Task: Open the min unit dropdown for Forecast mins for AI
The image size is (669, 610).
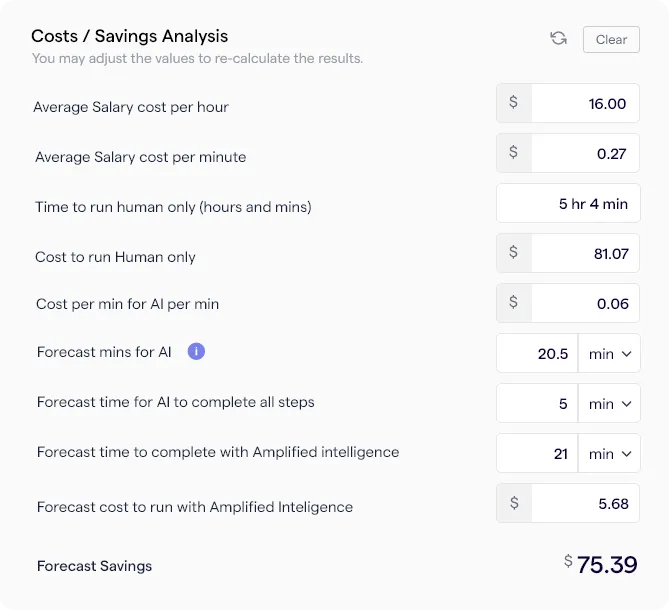Action: (609, 353)
